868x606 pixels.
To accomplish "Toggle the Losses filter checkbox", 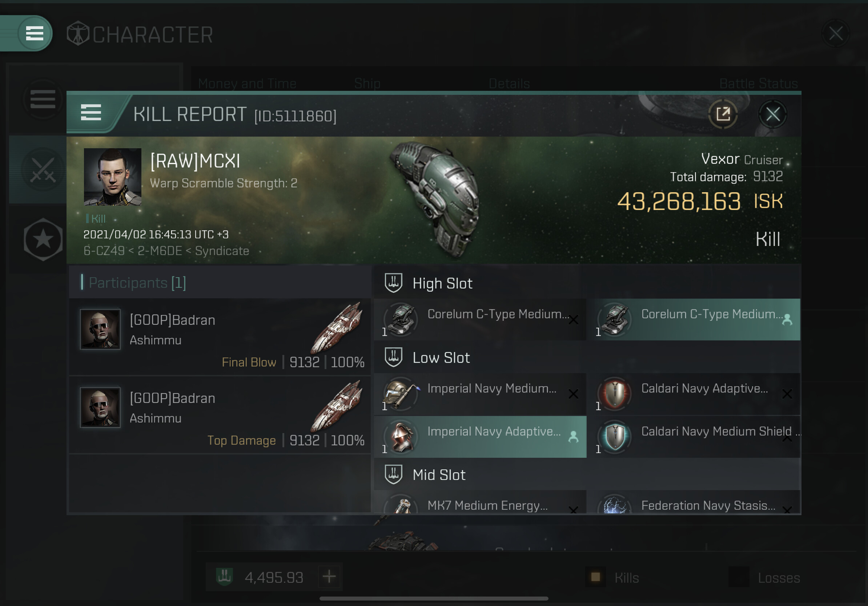I will (738, 577).
